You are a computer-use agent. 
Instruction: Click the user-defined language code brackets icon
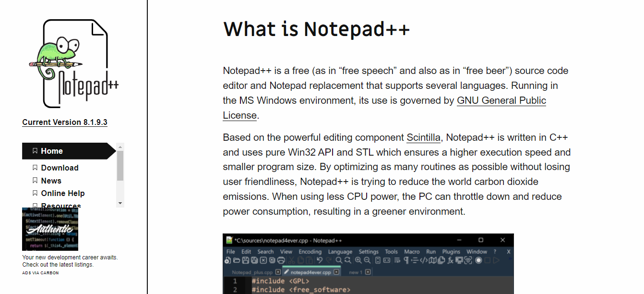point(424,260)
